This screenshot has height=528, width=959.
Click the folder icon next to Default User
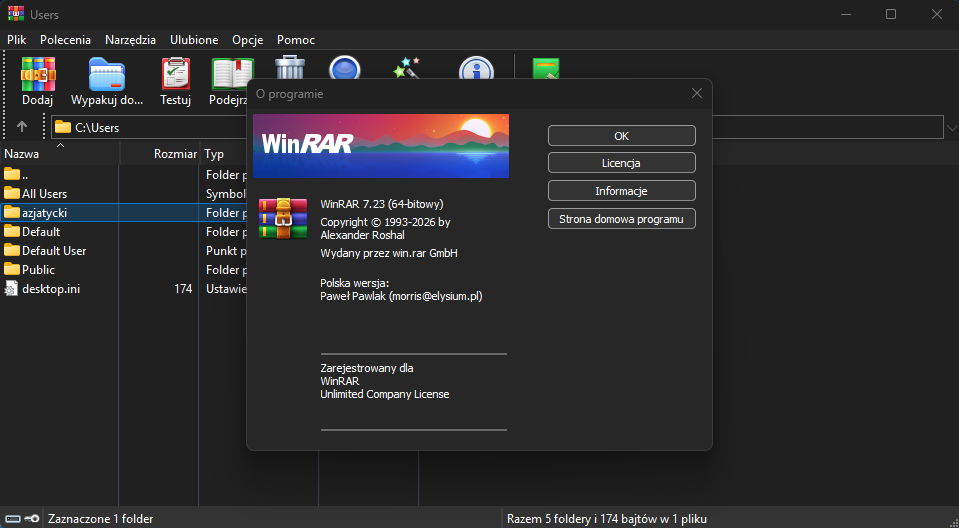[12, 250]
